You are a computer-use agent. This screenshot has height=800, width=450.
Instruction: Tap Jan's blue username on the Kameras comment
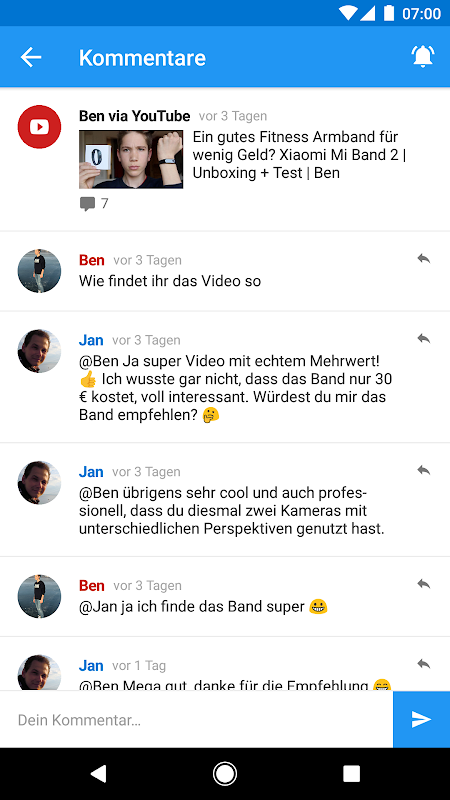[91, 472]
